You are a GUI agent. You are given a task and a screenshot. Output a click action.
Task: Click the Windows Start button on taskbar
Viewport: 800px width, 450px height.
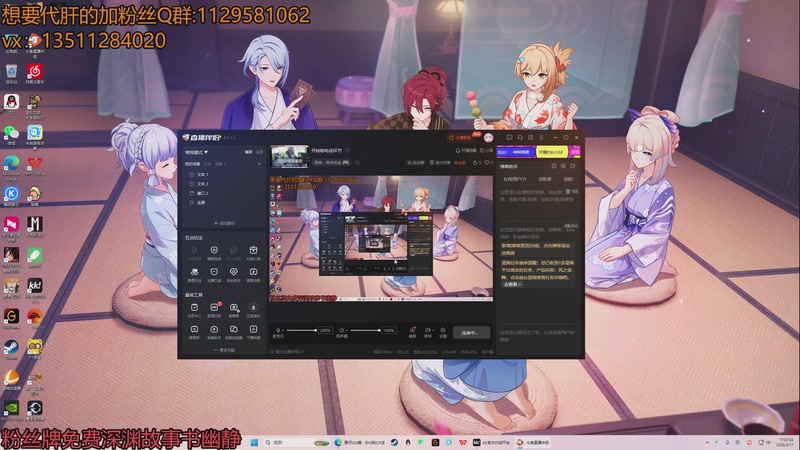pos(254,442)
